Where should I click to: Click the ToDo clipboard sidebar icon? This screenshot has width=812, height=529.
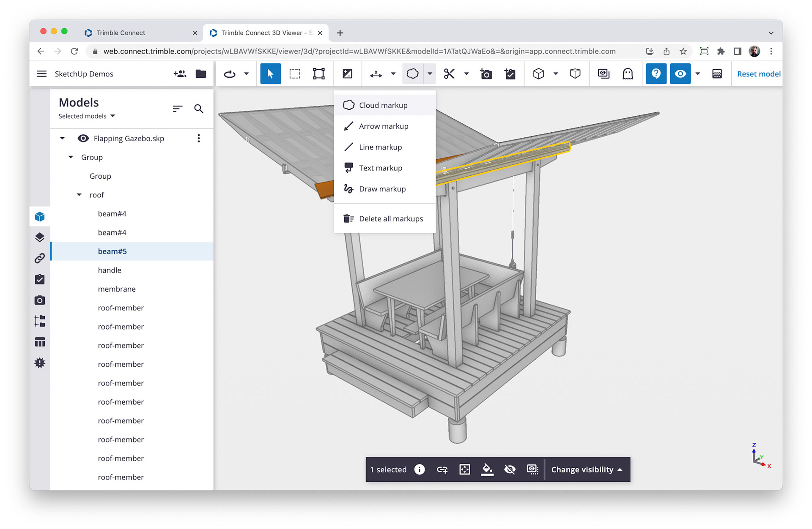click(x=40, y=279)
